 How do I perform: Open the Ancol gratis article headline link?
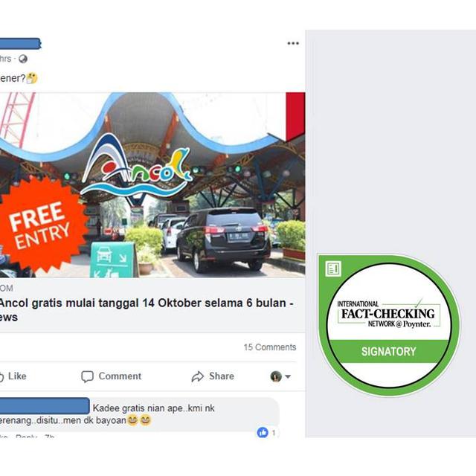tap(147, 309)
